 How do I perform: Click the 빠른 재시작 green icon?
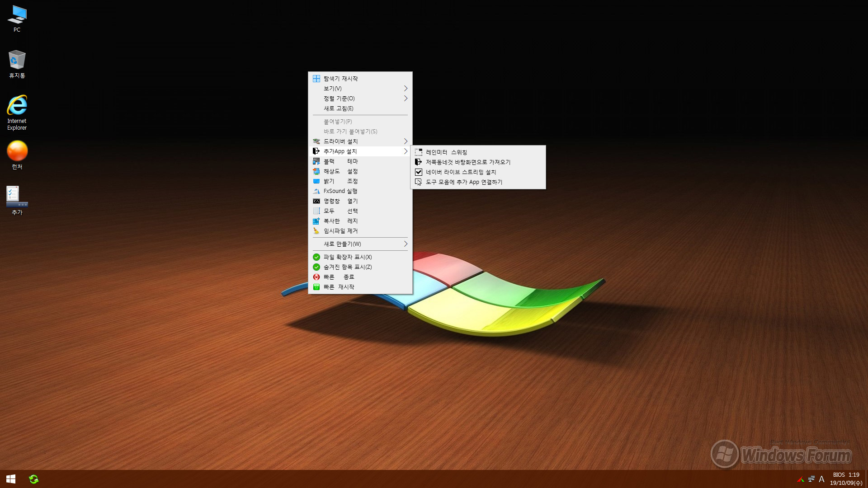tap(316, 287)
